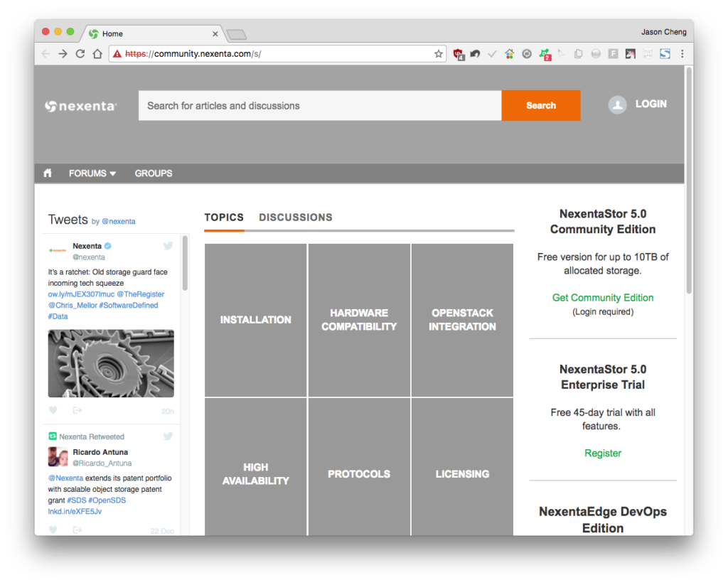The height and width of the screenshot is (585, 728).
Task: Click the Ricardo Antuna name
Action: click(x=100, y=452)
